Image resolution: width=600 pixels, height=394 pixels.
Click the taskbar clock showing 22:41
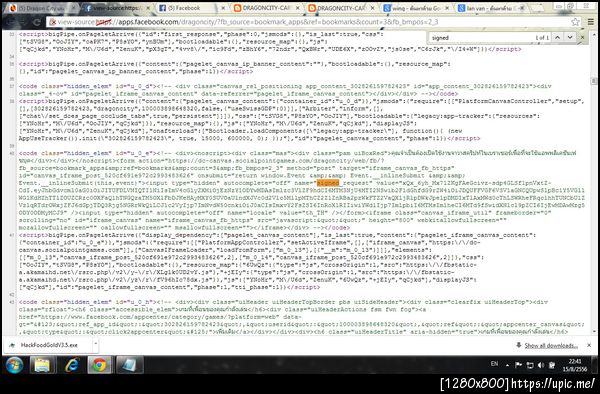tap(574, 365)
